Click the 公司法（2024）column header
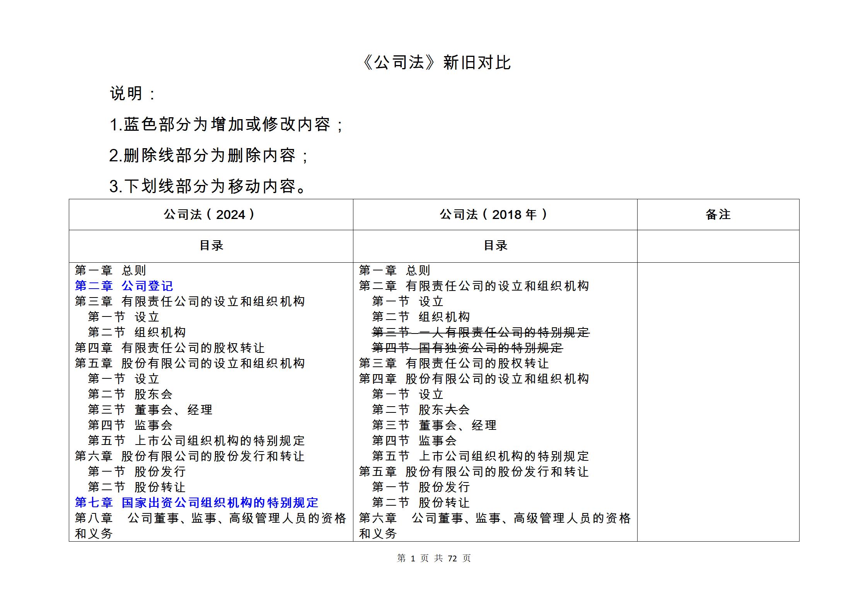This screenshot has width=868, height=614. [x=210, y=214]
